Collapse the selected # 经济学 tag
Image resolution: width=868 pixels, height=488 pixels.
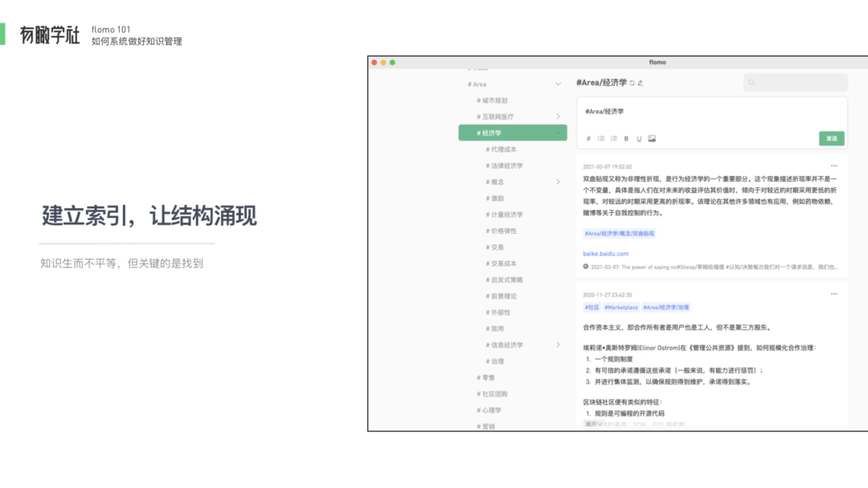(x=558, y=133)
